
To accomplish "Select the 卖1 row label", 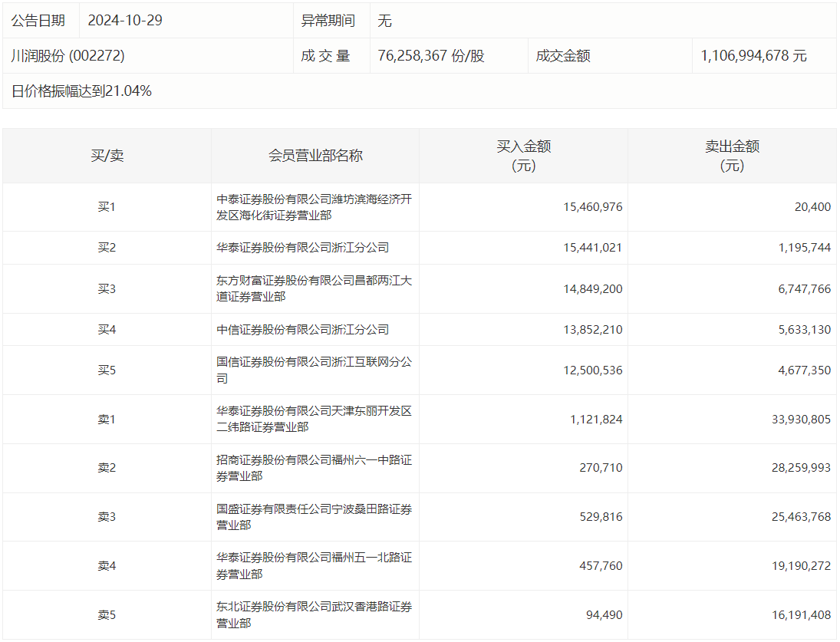I will coord(107,420).
